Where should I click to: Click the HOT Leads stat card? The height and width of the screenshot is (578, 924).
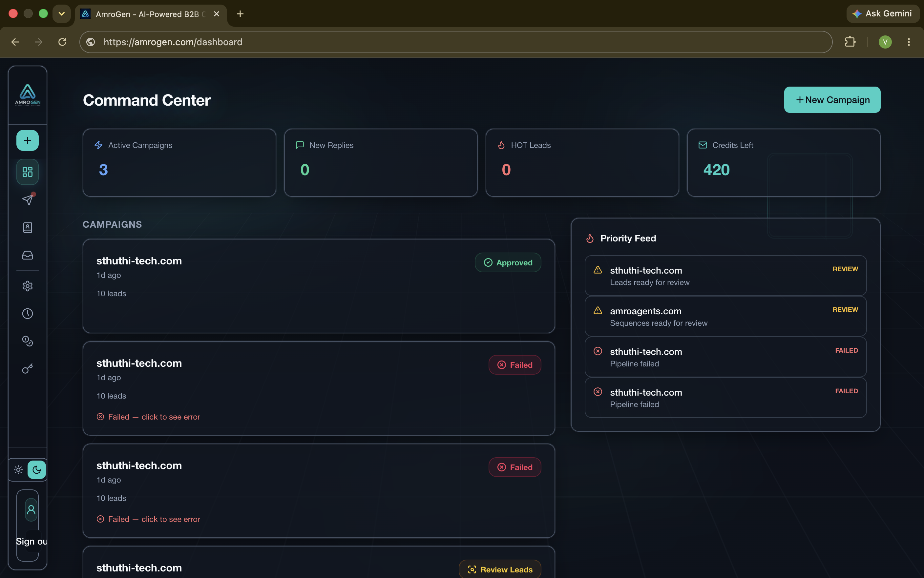[x=582, y=163]
